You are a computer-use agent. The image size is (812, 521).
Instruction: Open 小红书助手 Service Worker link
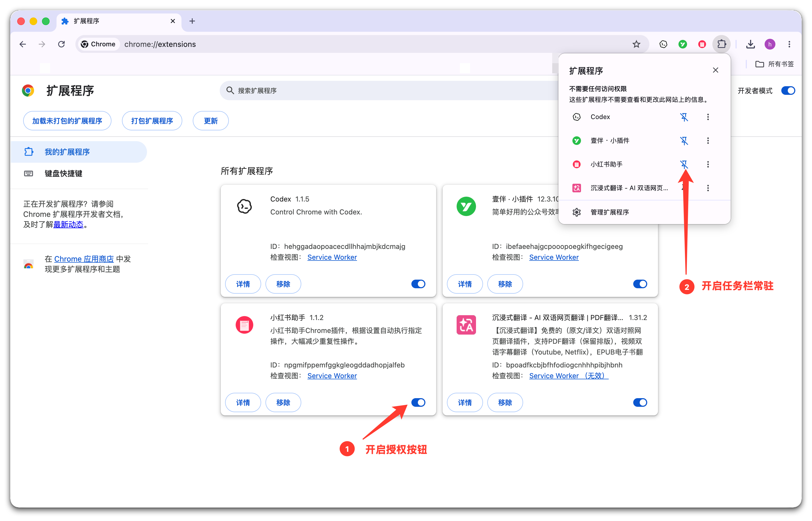[x=332, y=376]
